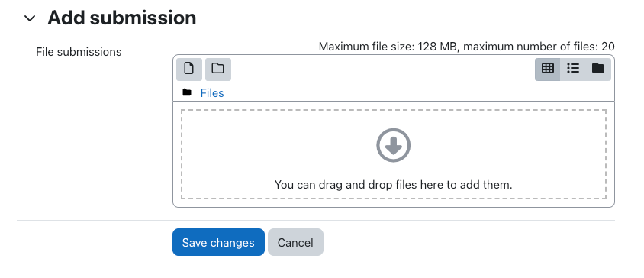
Task: Switch file display to icons grid view
Action: point(548,69)
